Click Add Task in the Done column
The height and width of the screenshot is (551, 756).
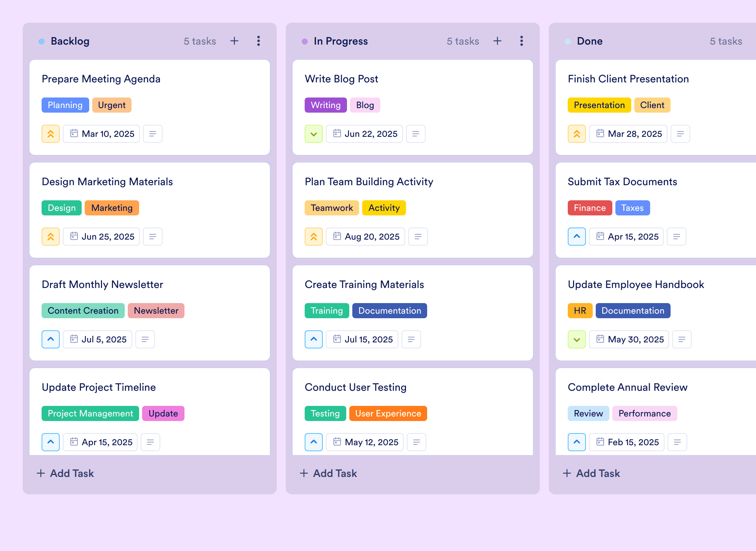591,473
